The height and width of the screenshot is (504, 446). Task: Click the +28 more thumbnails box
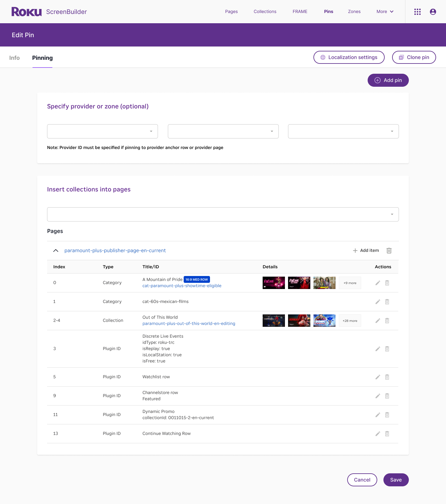click(x=350, y=321)
